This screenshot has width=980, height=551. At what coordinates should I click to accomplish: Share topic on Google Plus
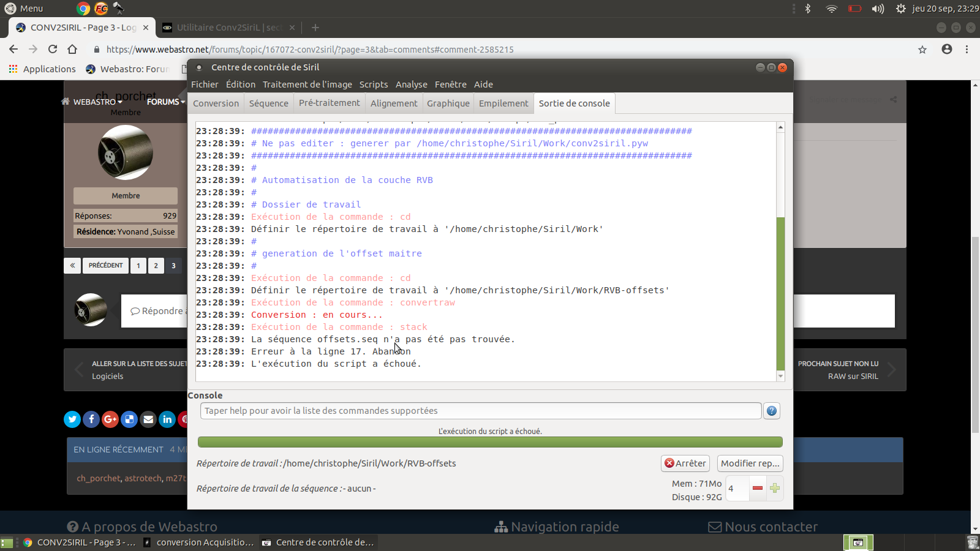coord(110,419)
